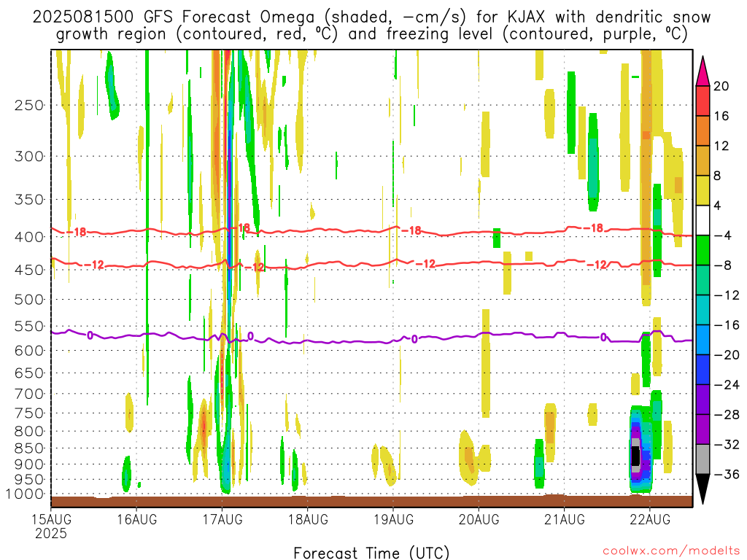
Task: Click the gray -32-to--36 colorbar segment
Action: tap(703, 459)
